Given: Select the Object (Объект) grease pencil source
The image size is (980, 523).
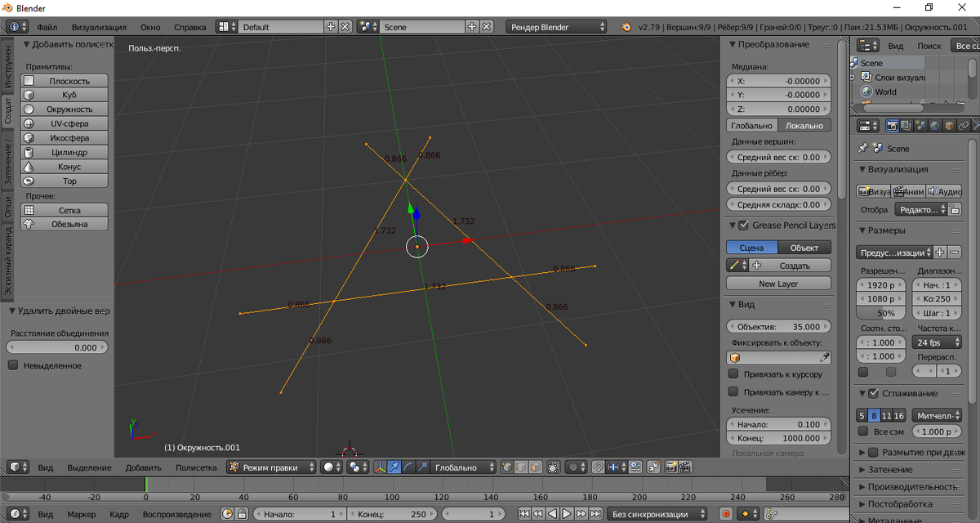Looking at the screenshot, I should pos(804,248).
